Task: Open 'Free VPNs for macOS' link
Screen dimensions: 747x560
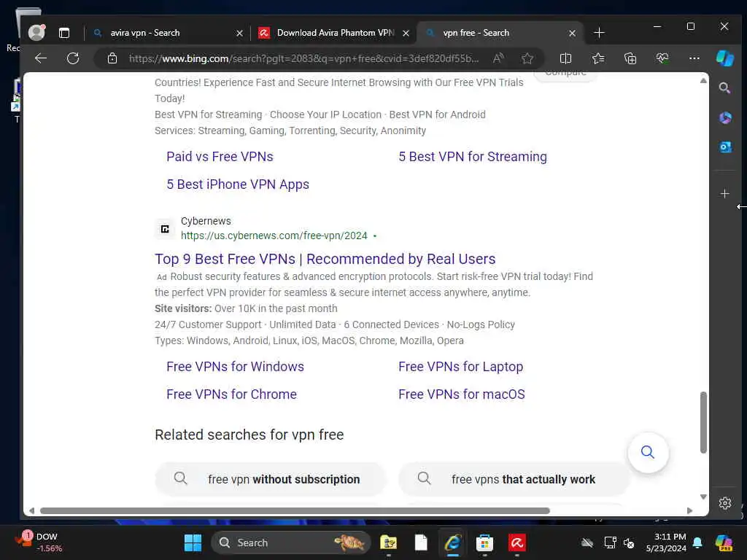Action: (x=462, y=394)
